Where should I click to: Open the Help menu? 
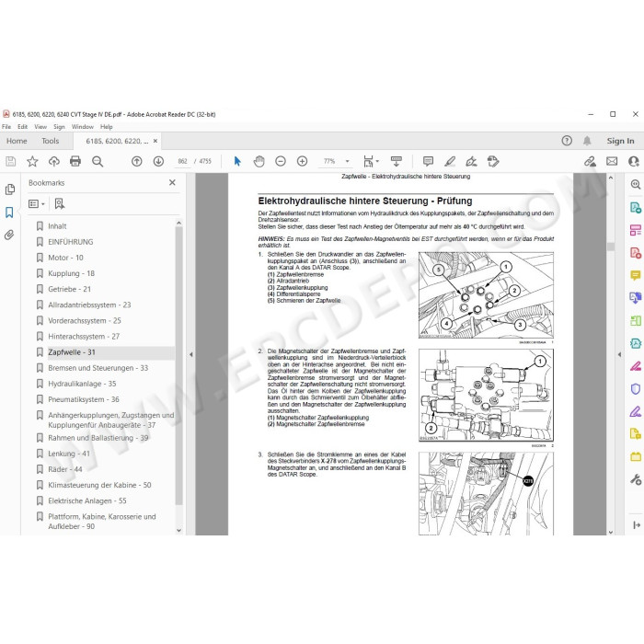tap(107, 127)
